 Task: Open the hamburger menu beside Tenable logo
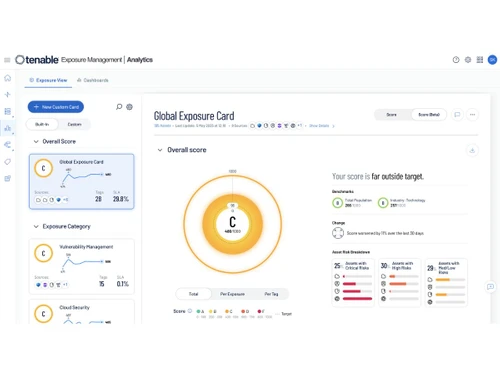click(x=7, y=60)
